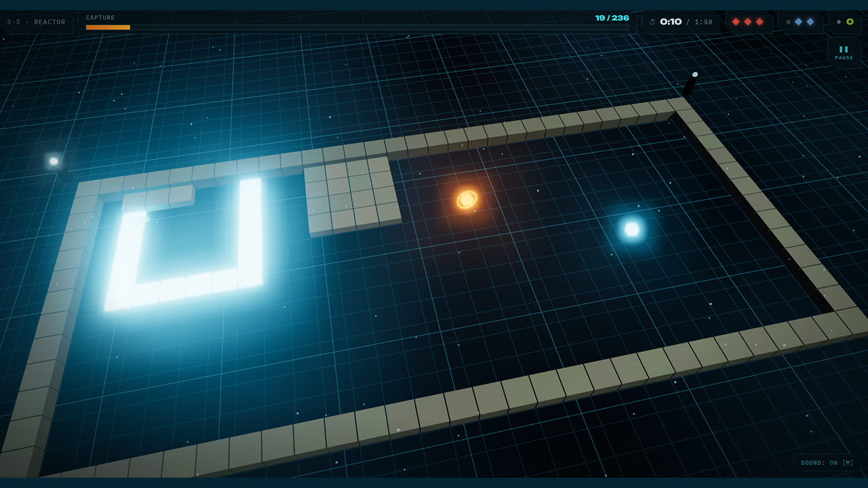This screenshot has height=488, width=868.
Task: Click the last red diamond life icon
Action: coord(759,22)
